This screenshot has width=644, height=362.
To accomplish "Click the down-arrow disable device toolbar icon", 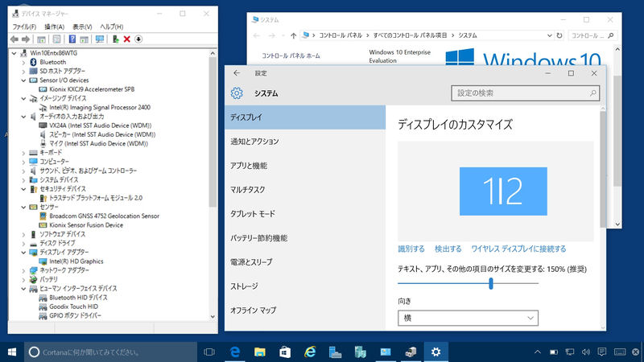I will pyautogui.click(x=138, y=39).
